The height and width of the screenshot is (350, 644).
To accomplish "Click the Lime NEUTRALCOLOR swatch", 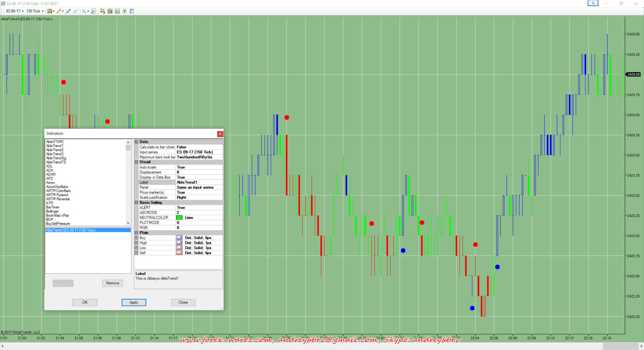I will (179, 218).
